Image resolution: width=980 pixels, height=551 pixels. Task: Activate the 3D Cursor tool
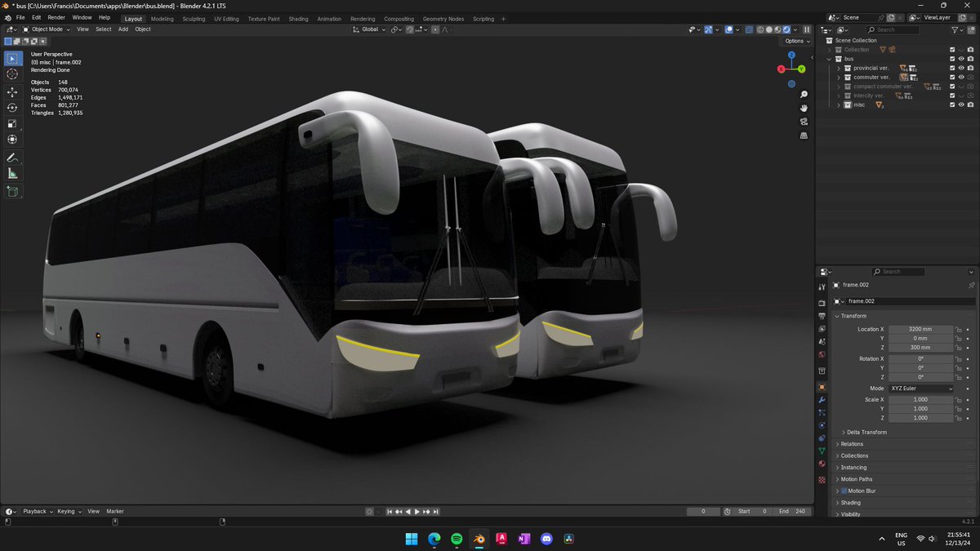click(x=13, y=74)
